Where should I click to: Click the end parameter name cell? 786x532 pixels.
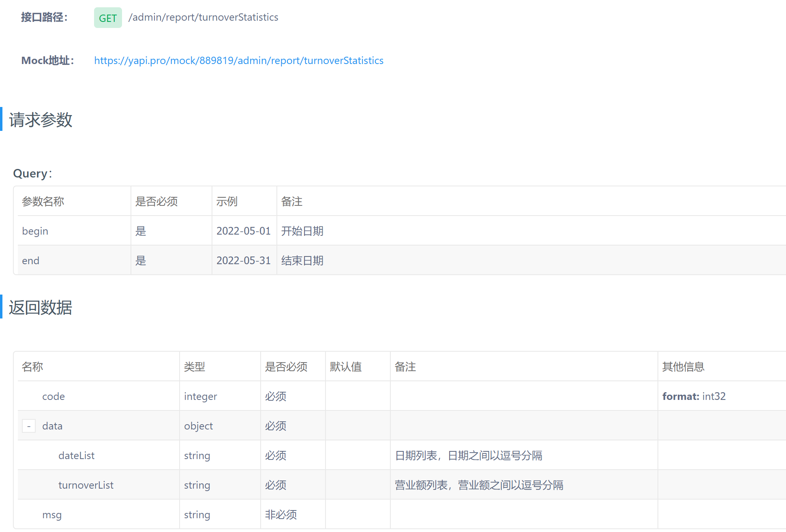pos(30,261)
